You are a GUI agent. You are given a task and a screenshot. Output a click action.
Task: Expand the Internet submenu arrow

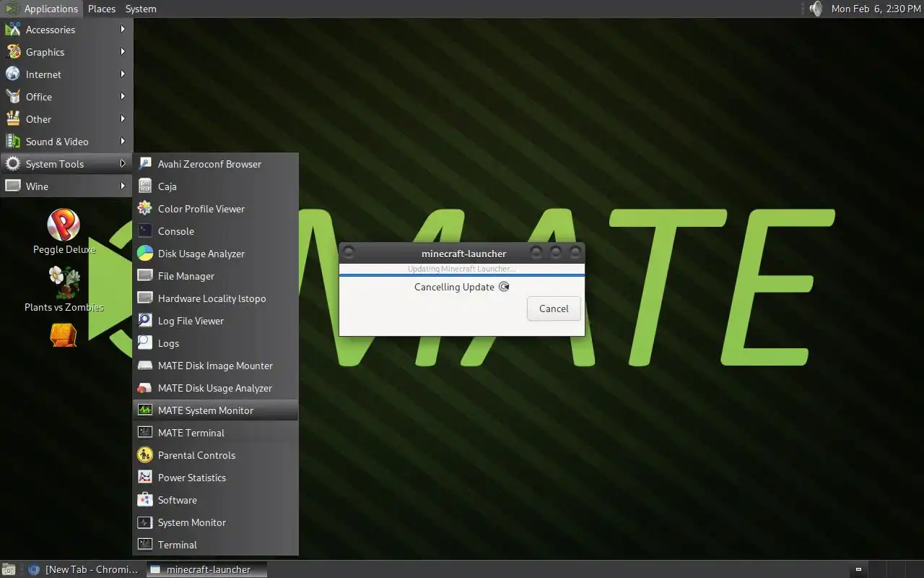(123, 74)
